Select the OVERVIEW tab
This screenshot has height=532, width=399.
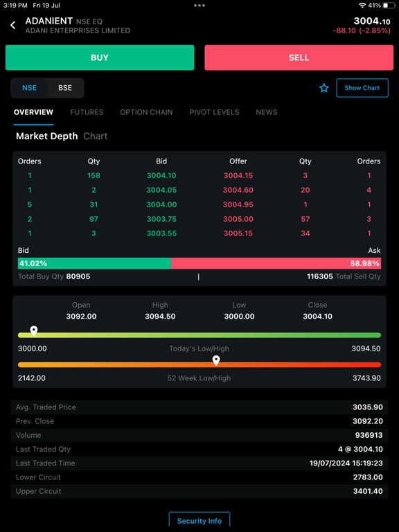click(x=33, y=112)
